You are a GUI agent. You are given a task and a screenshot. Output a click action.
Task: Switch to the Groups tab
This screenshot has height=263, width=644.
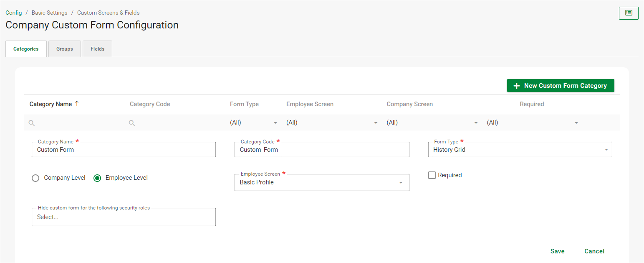point(64,49)
